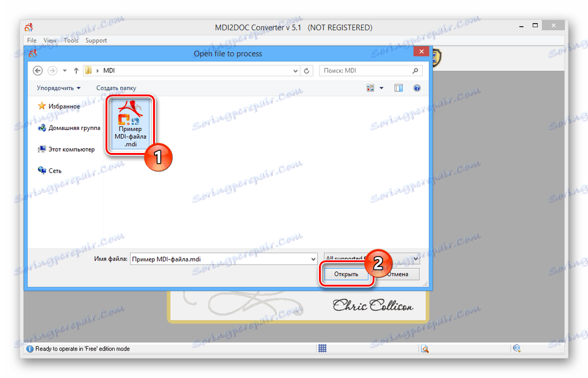Screen dimensions: 588x378
Task: Expand the view options arrow
Action: (381, 88)
